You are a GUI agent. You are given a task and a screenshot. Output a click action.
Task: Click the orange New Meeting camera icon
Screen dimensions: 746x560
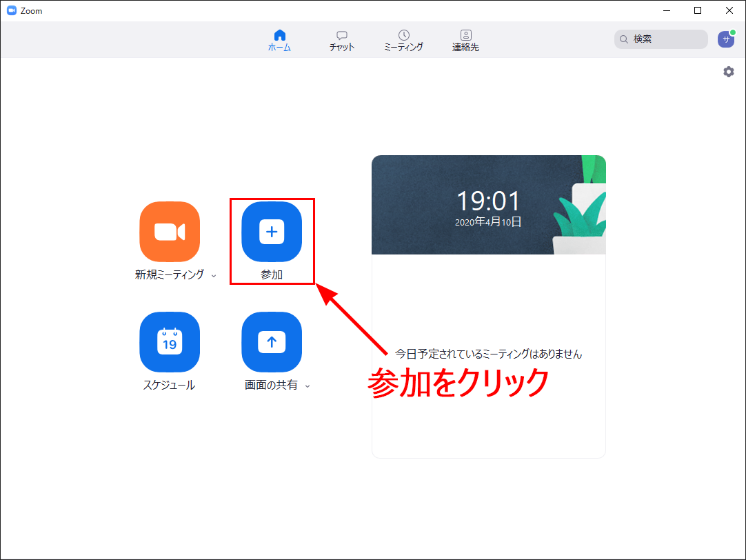(170, 232)
